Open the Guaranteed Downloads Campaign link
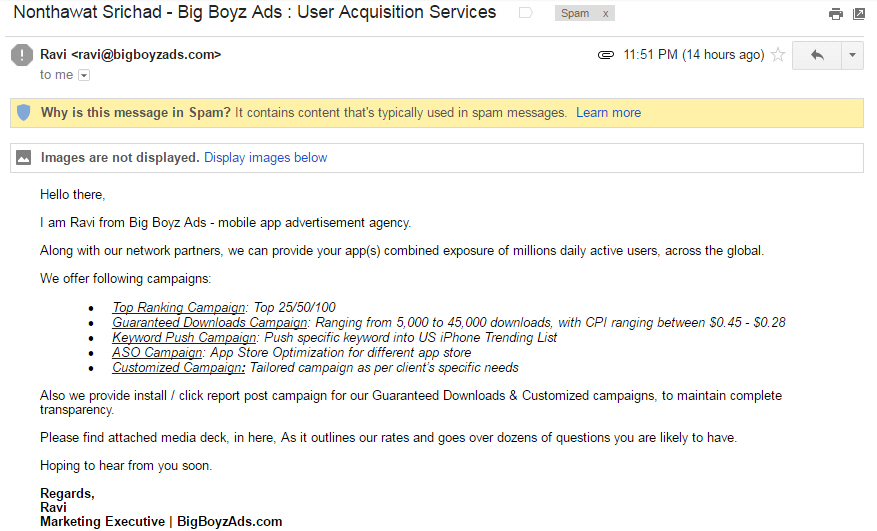Image resolution: width=877 pixels, height=531 pixels. [210, 323]
